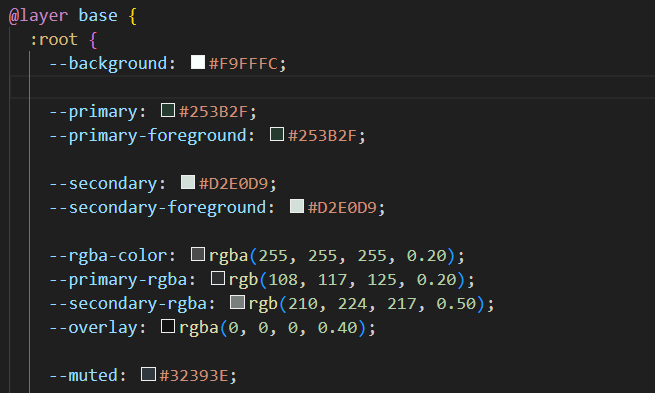This screenshot has width=655, height=393.
Task: Click the --secondary-foreground color swatch
Action: (297, 206)
